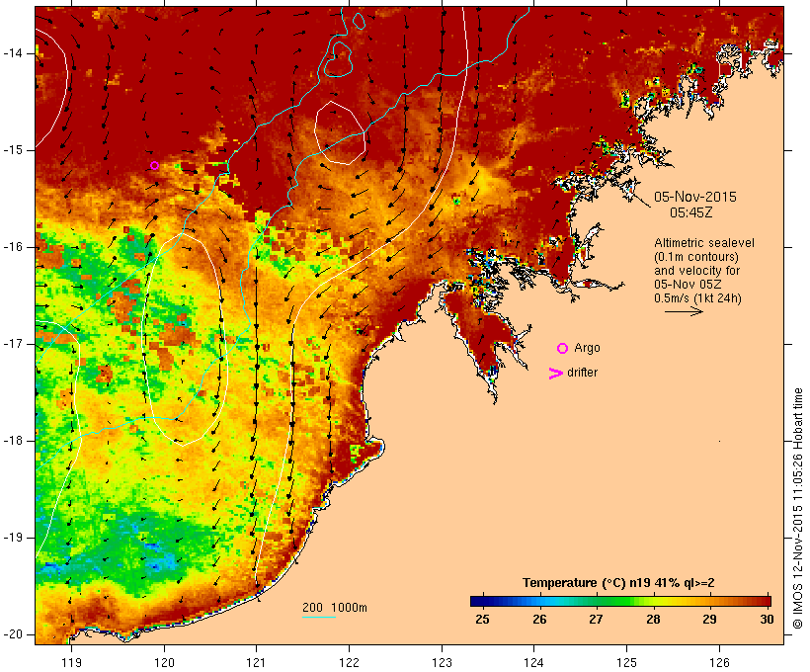Image resolution: width=810 pixels, height=672 pixels.
Task: Click 'Temperature (°C) n19 41% ql>=2' title
Action: coord(618,583)
